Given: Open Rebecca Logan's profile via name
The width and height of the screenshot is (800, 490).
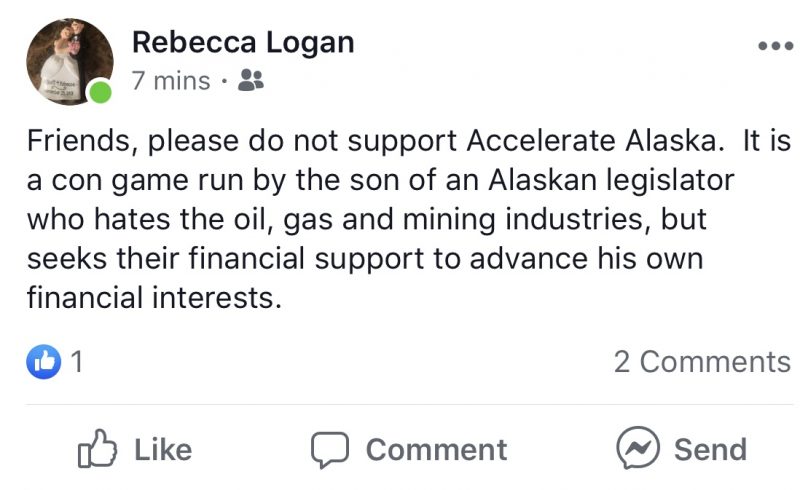Looking at the screenshot, I should pyautogui.click(x=243, y=42).
